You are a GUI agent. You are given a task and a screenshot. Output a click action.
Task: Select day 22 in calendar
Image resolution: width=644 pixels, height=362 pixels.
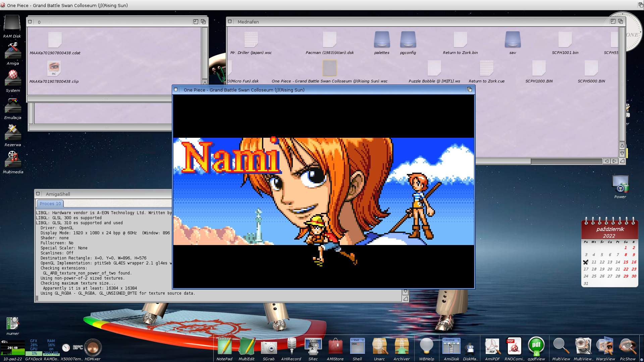(x=626, y=269)
